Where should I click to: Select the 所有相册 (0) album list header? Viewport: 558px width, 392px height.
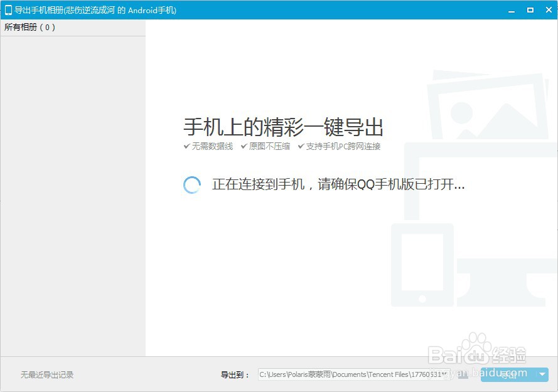(73, 28)
